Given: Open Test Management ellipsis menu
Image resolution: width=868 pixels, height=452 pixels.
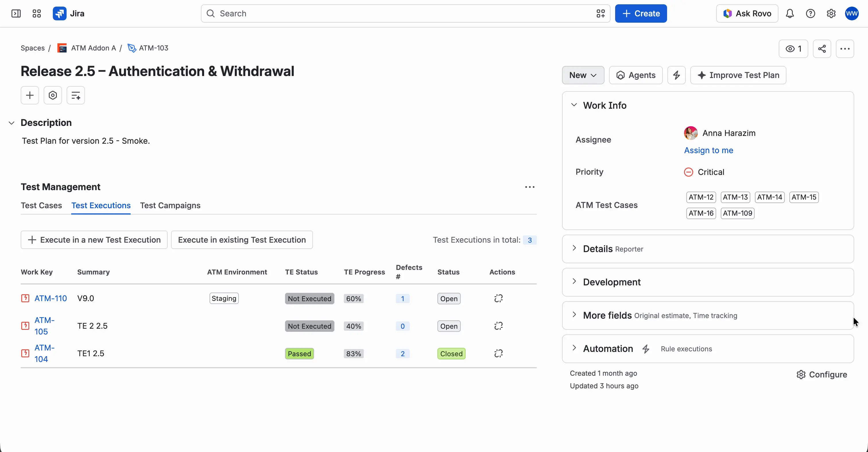Looking at the screenshot, I should pos(530,187).
